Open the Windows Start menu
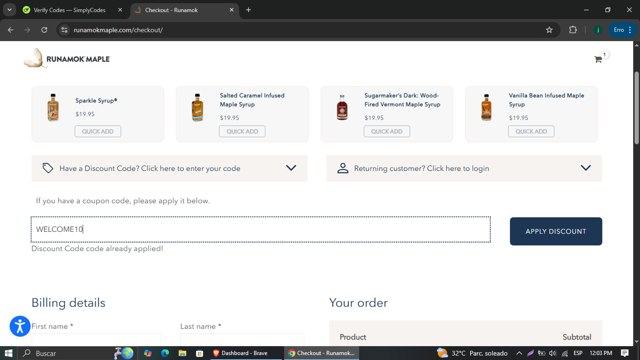Image resolution: width=640 pixels, height=360 pixels. point(9,353)
